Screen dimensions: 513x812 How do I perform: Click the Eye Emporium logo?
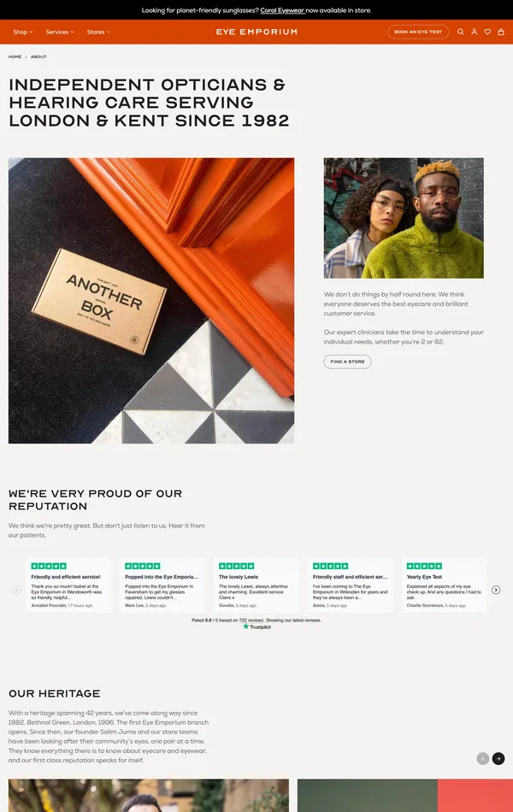256,32
